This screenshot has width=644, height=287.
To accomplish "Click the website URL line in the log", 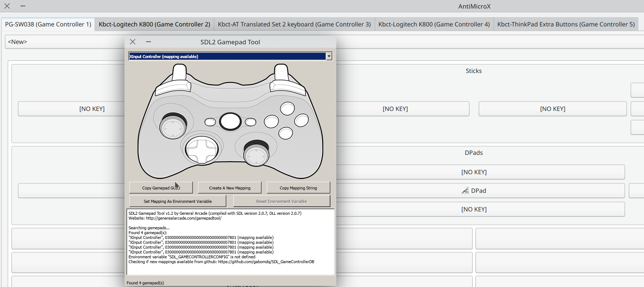I will (x=175, y=218).
